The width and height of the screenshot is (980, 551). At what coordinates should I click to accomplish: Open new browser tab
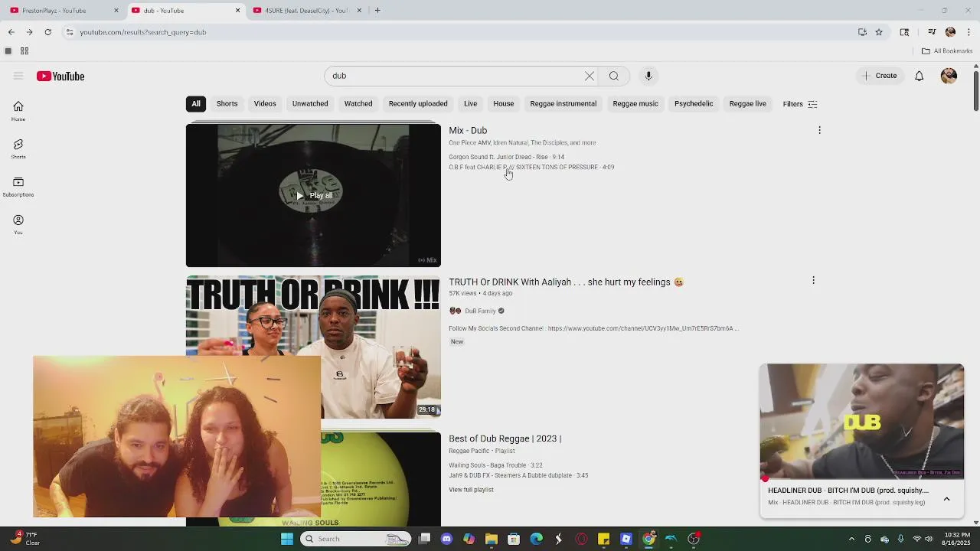coord(377,11)
